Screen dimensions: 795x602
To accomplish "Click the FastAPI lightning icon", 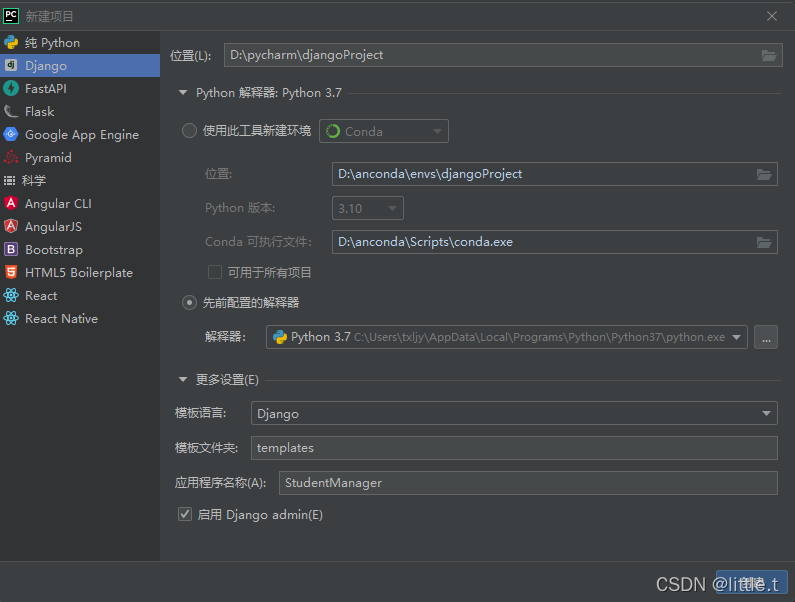I will (x=11, y=88).
